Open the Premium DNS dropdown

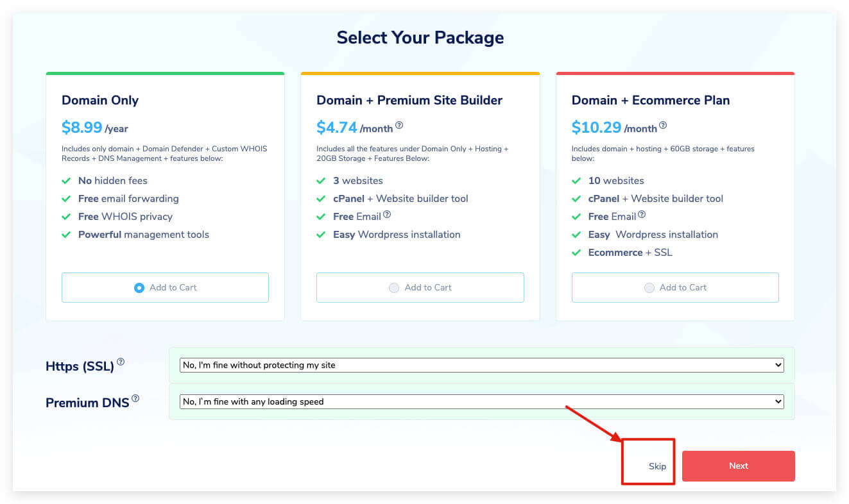pos(481,401)
